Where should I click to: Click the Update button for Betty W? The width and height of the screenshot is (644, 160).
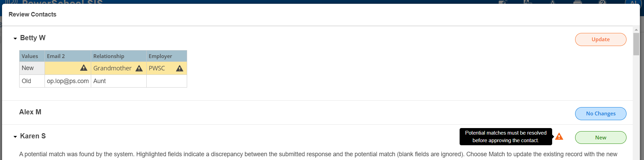pyautogui.click(x=600, y=39)
